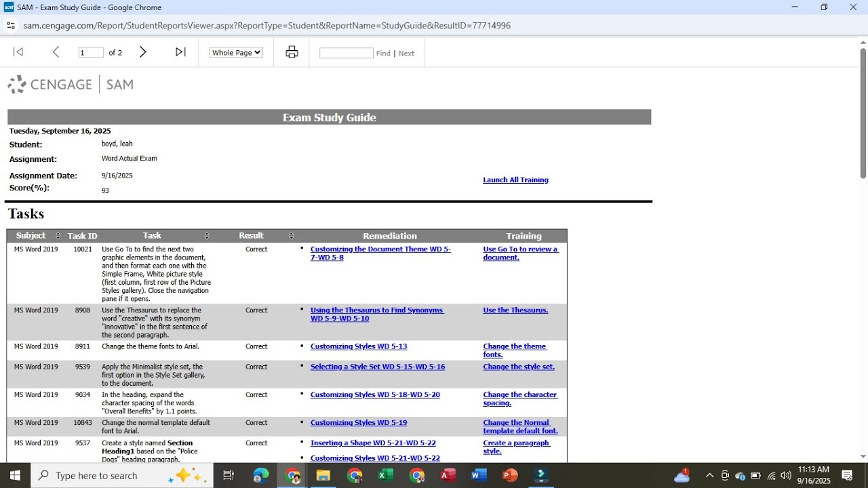This screenshot has height=488, width=868.
Task: Open Customizing Styles WD 5-13 link
Action: pyautogui.click(x=359, y=346)
